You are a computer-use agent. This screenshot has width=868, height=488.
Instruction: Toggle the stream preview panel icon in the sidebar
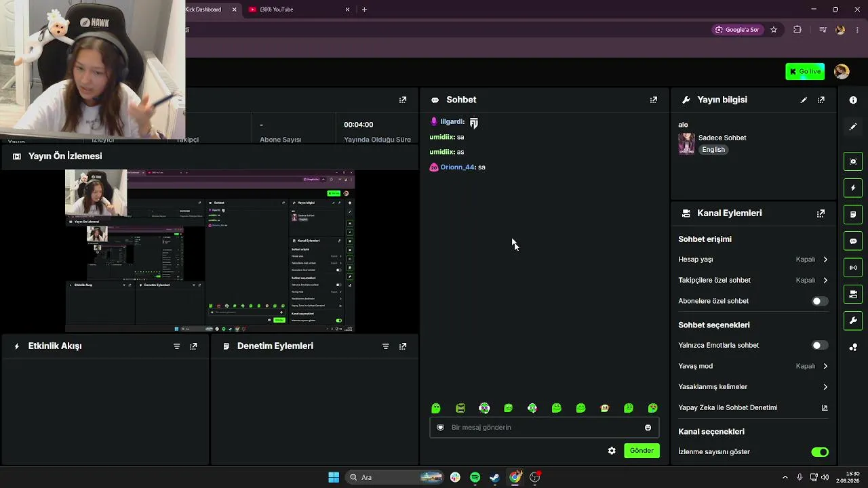pos(853,161)
